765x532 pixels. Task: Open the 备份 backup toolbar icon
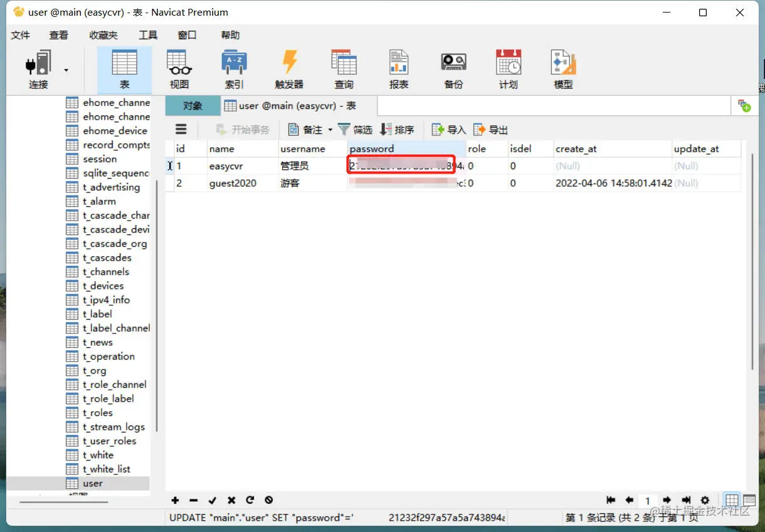(453, 70)
